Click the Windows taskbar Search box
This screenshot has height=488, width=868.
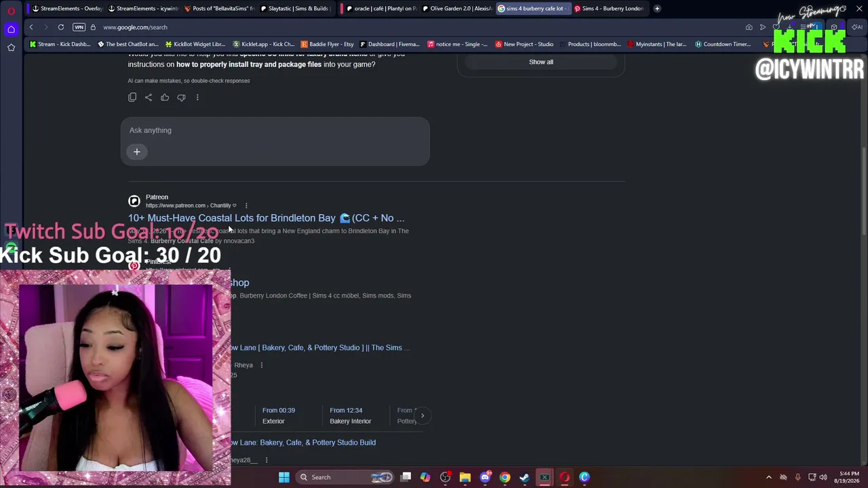click(345, 477)
